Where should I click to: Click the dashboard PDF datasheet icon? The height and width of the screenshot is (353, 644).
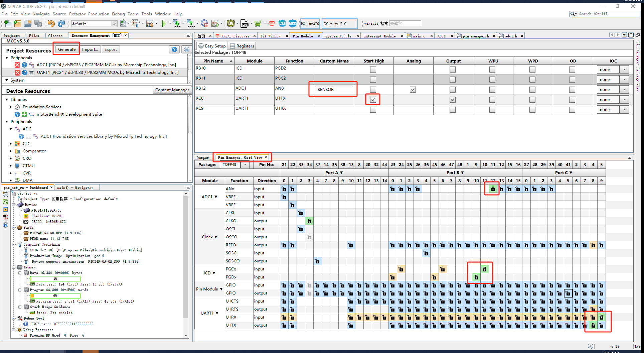[x=5, y=217]
